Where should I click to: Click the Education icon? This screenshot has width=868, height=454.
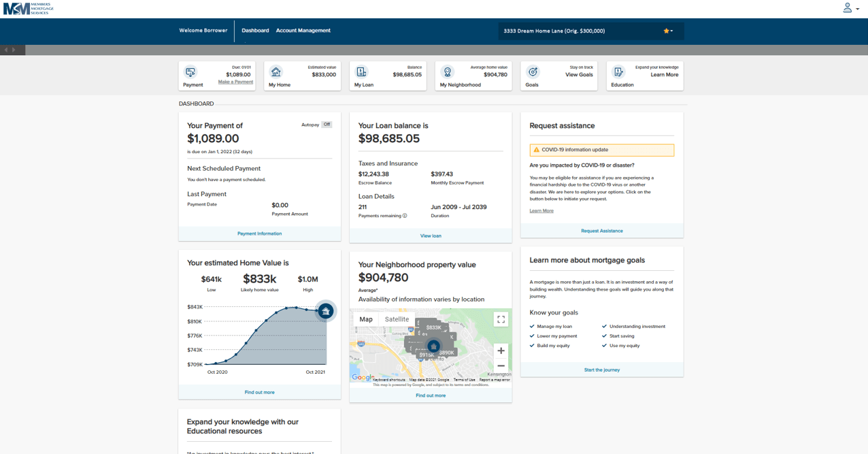pos(618,71)
